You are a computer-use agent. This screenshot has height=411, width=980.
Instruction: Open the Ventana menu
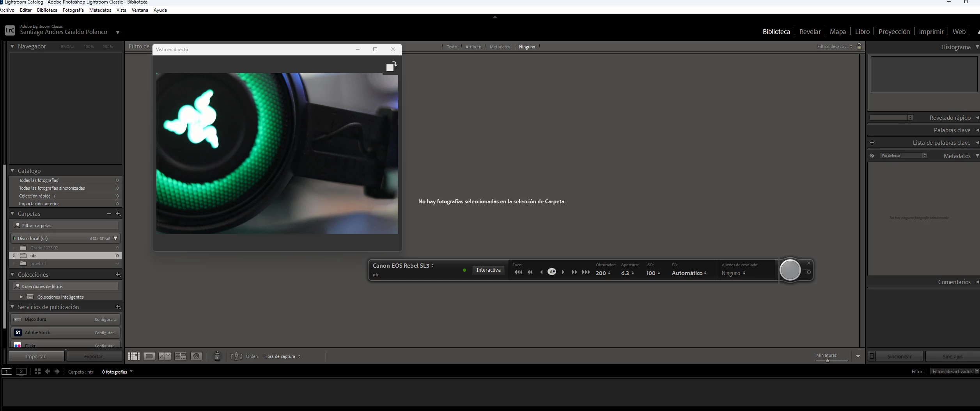[140, 10]
